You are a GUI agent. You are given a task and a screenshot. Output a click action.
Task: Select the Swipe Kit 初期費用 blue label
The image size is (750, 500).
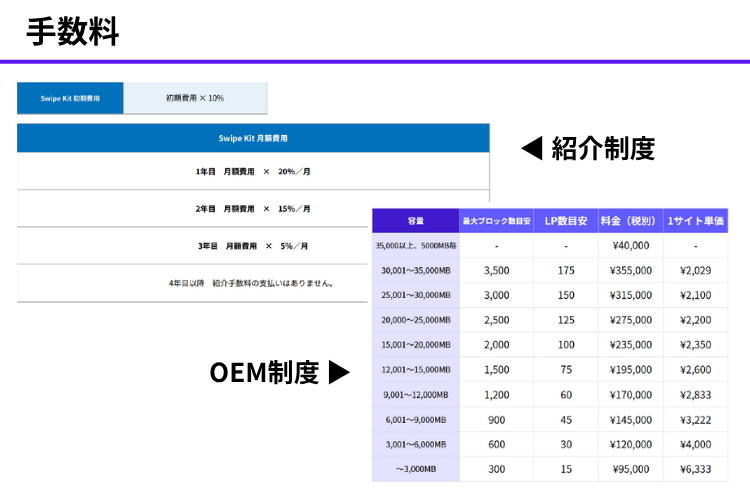pos(70,98)
